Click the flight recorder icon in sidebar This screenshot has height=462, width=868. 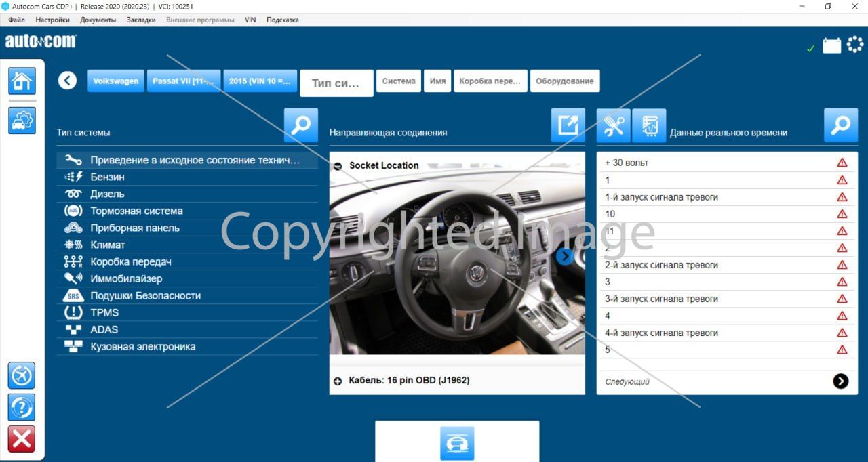click(22, 375)
